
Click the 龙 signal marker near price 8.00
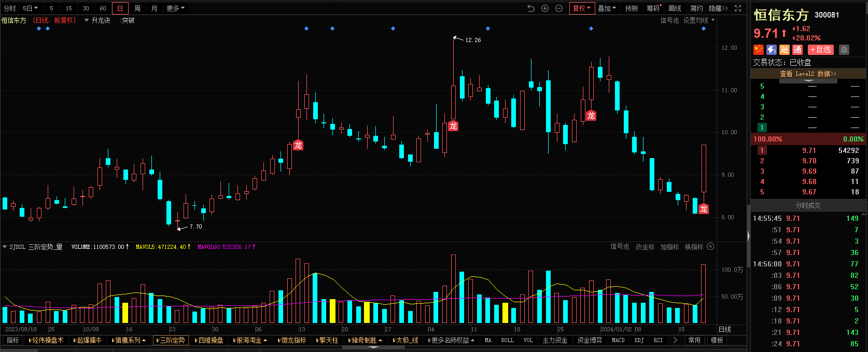tap(704, 209)
